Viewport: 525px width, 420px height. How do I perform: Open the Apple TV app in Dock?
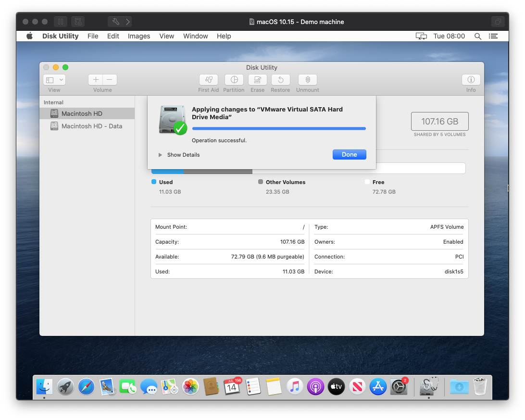337,387
